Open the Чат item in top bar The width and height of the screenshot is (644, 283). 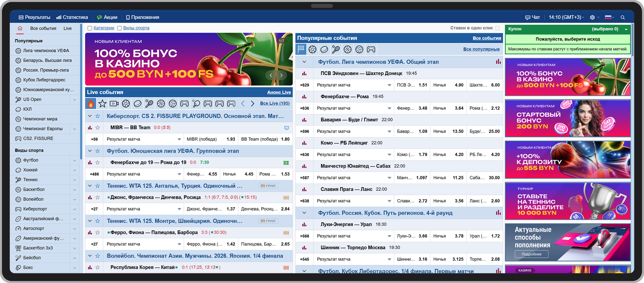point(533,17)
